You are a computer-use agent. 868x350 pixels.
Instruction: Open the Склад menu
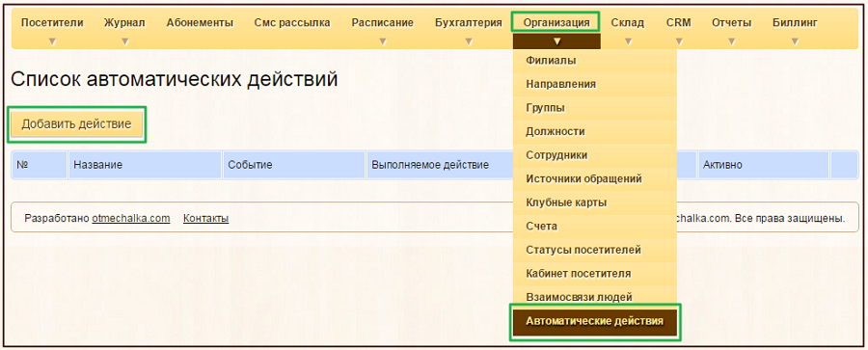tap(628, 23)
